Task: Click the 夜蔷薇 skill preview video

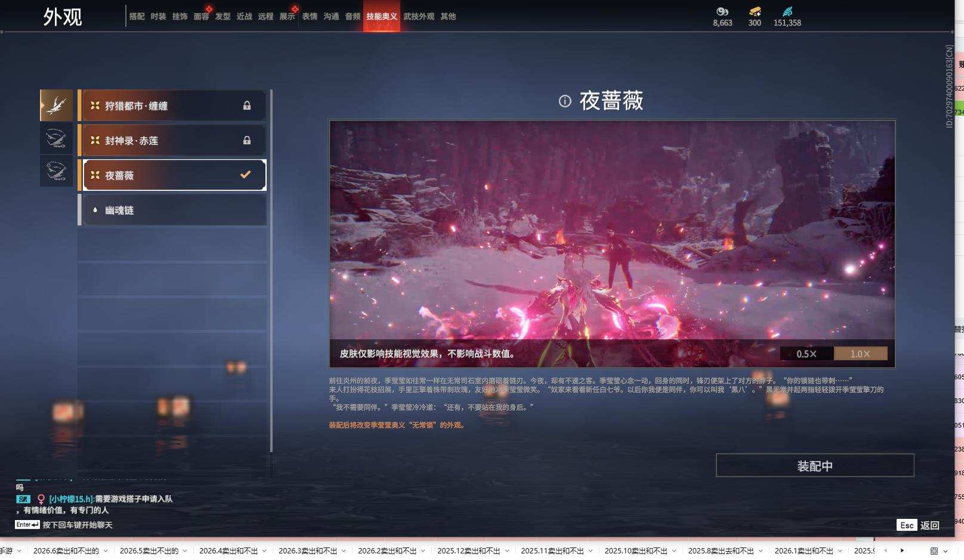Action: (x=612, y=244)
